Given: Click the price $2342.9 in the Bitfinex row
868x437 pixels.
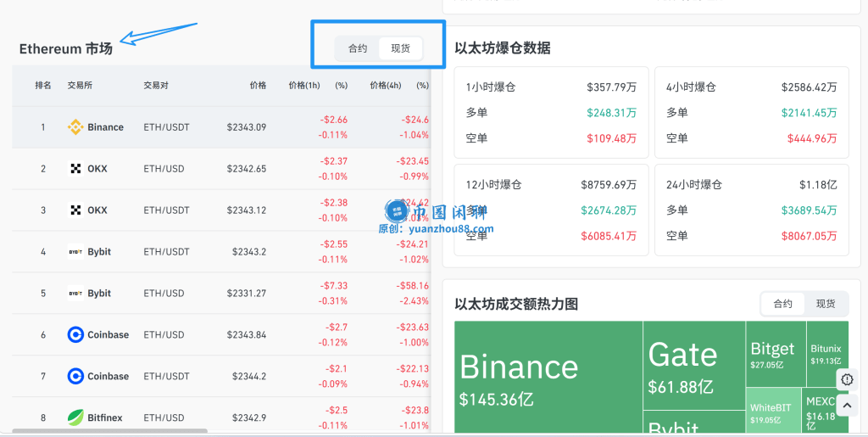Looking at the screenshot, I should point(249,417).
